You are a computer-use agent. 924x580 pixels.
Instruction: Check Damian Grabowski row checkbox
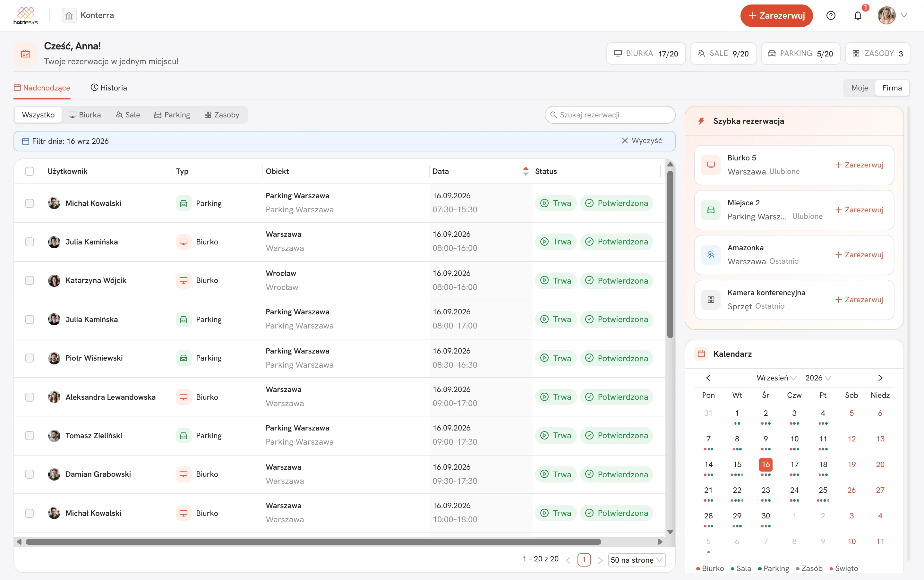(30, 474)
